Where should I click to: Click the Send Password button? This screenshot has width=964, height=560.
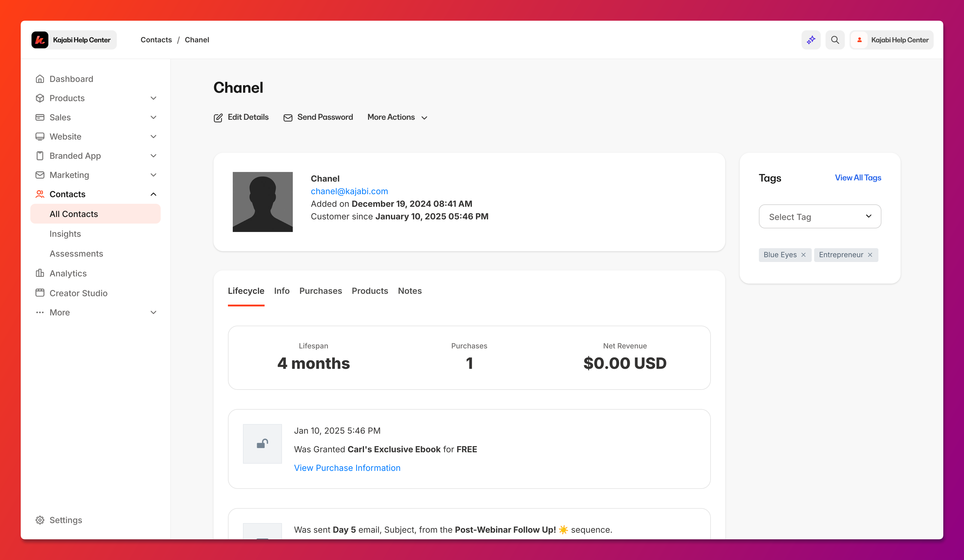(x=318, y=117)
